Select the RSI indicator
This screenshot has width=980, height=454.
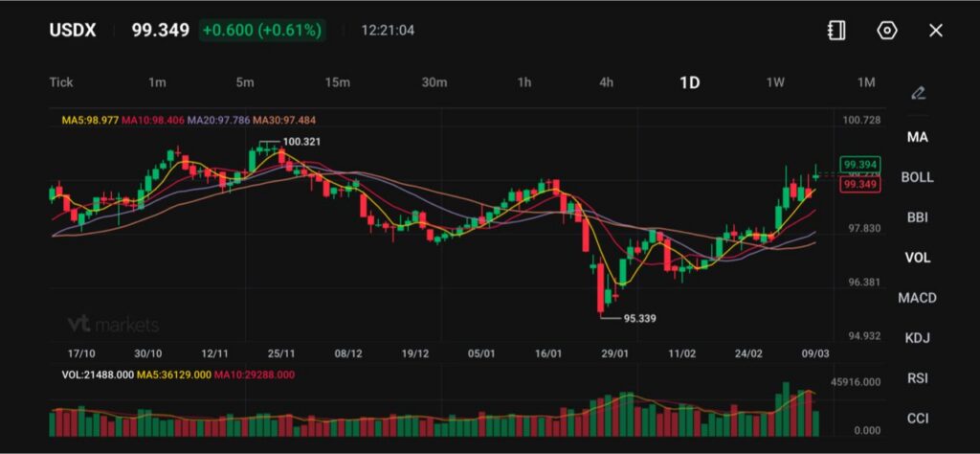pyautogui.click(x=917, y=378)
